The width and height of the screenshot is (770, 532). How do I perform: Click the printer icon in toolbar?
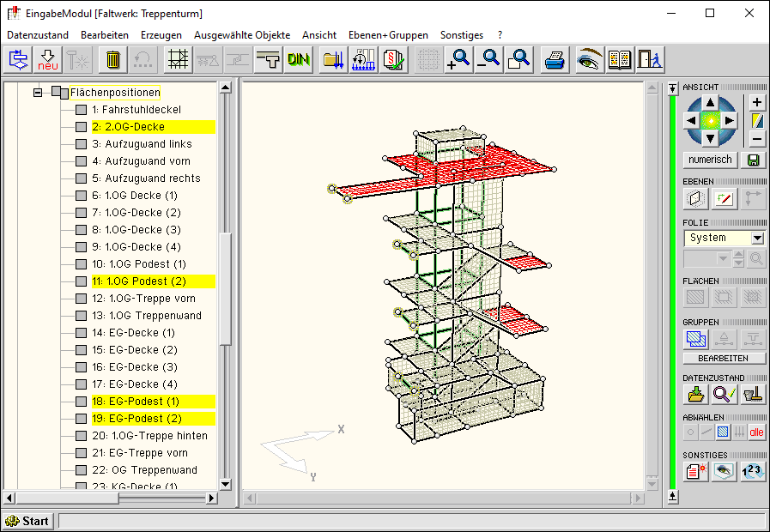pos(555,59)
